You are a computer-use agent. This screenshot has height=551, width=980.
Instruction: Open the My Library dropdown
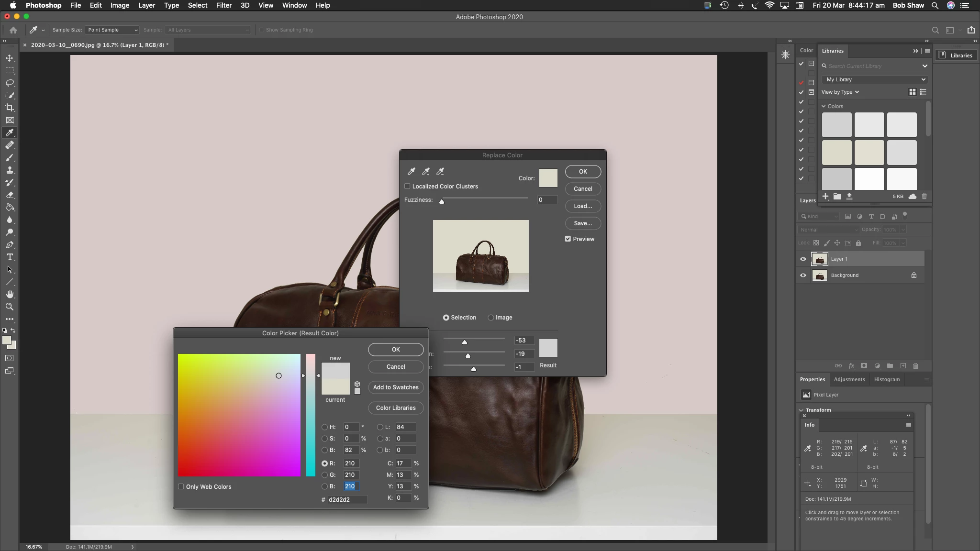pos(875,79)
